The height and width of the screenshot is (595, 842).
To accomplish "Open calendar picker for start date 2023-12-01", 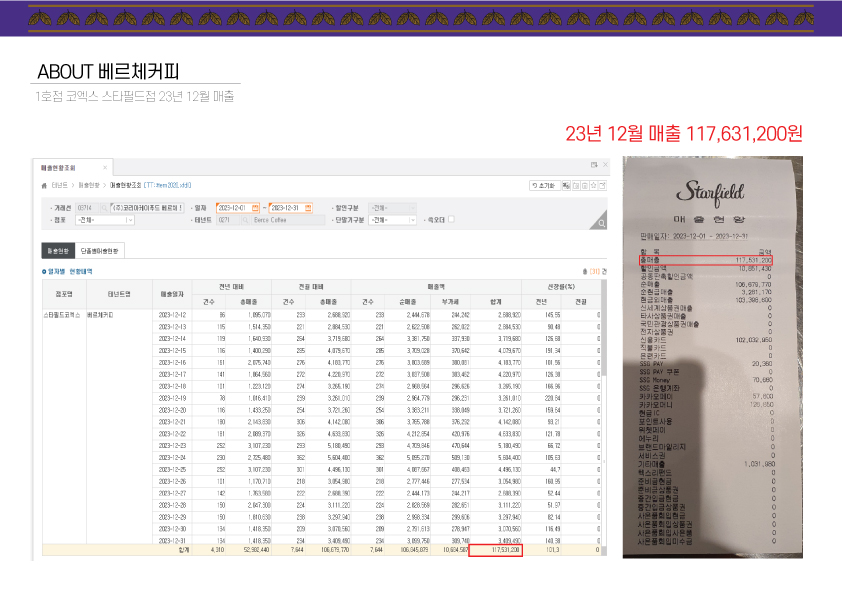I will tap(258, 207).
